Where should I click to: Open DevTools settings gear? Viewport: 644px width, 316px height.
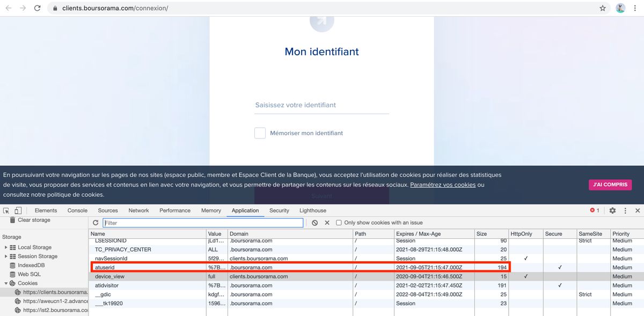(612, 211)
